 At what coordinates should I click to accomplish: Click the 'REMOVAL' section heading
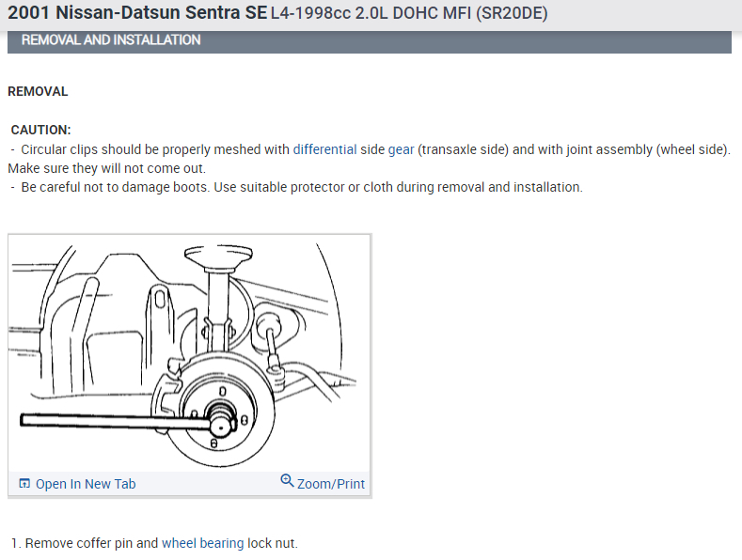tap(38, 91)
